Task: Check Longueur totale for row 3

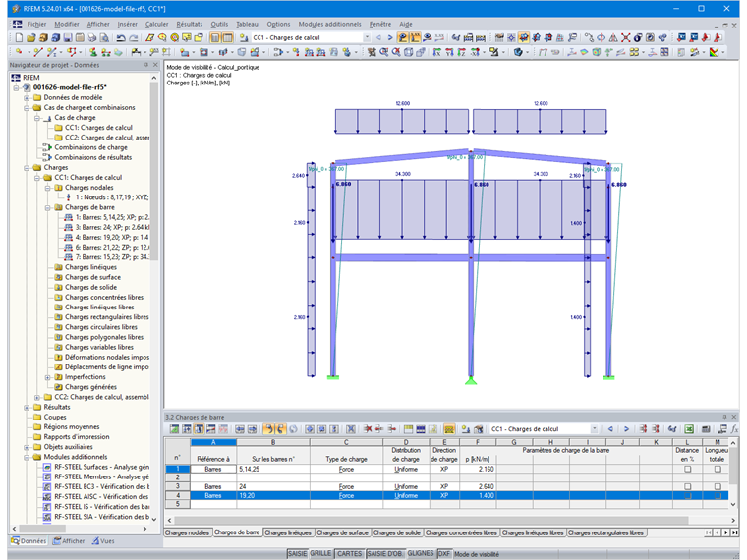Action: click(x=718, y=486)
